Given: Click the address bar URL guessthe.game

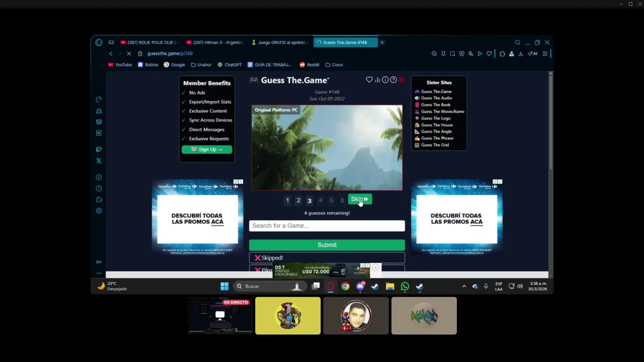Looking at the screenshot, I should point(170,53).
